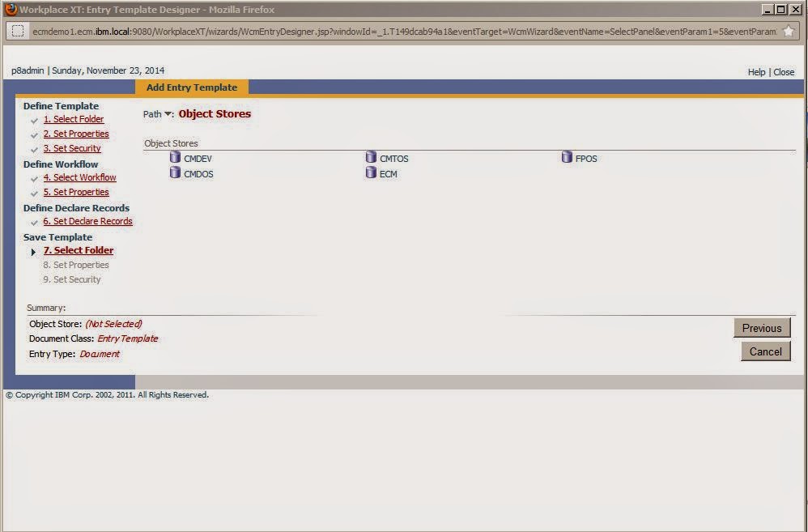Go to step 3. Set Security
This screenshot has height=532, width=808.
(x=72, y=148)
